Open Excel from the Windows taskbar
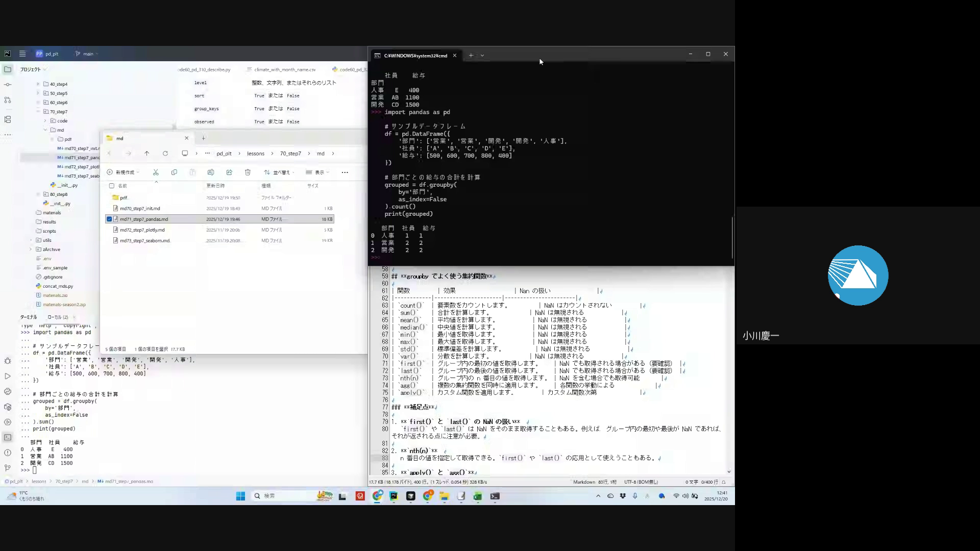 coord(478,496)
